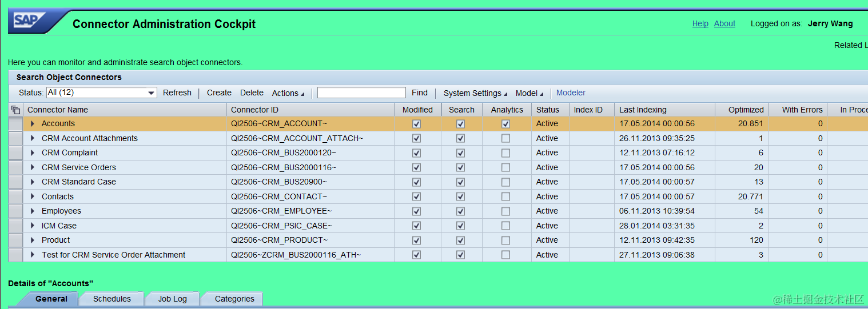Click the Index ID column header

coord(592,110)
